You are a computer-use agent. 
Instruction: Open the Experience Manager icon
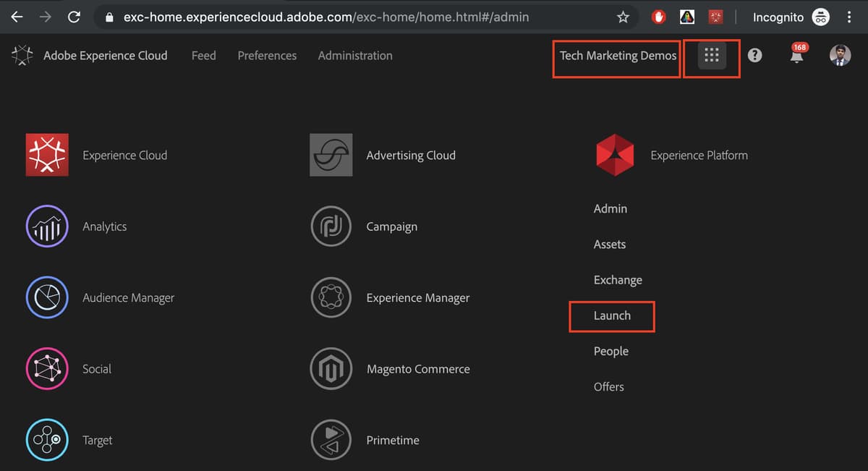tap(331, 297)
